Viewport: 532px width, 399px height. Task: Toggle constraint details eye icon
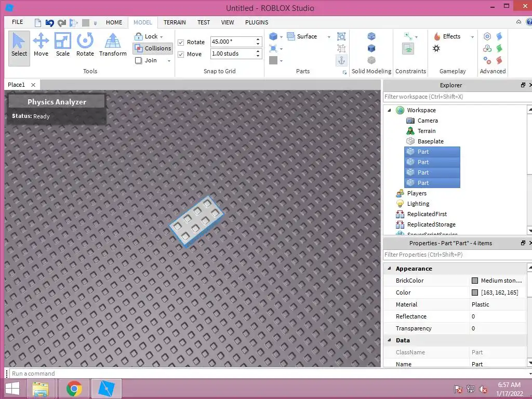(408, 48)
